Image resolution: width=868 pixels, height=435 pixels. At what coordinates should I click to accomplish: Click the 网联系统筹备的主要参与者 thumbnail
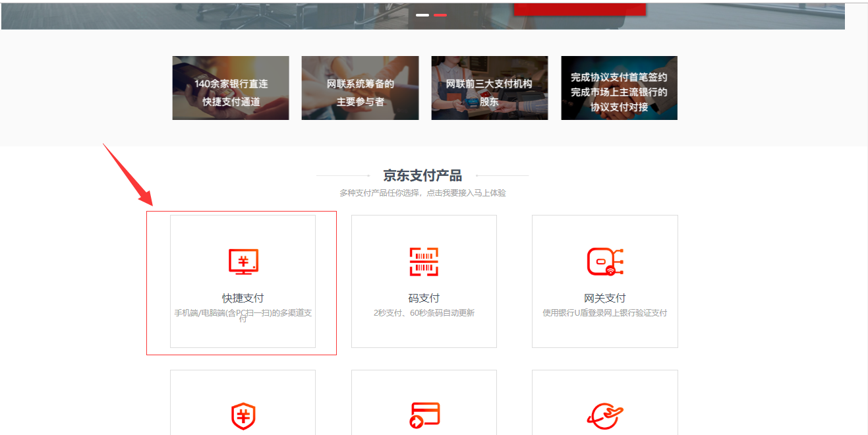(x=360, y=88)
